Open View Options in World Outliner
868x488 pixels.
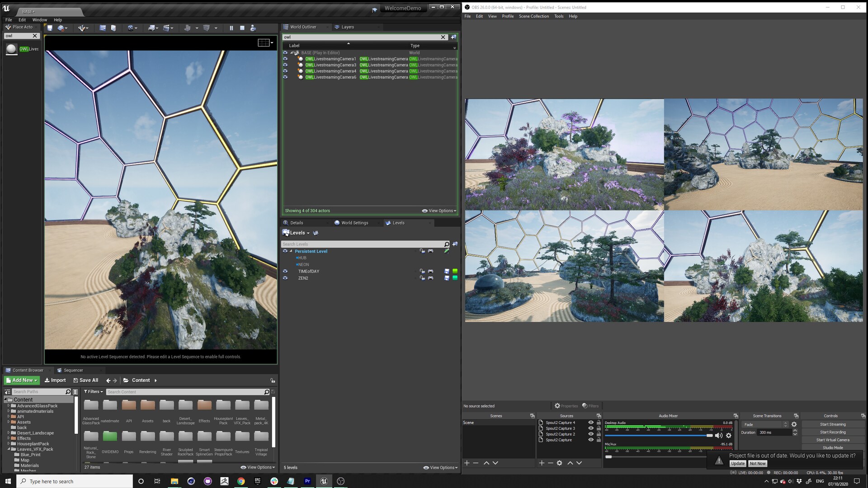click(x=439, y=211)
